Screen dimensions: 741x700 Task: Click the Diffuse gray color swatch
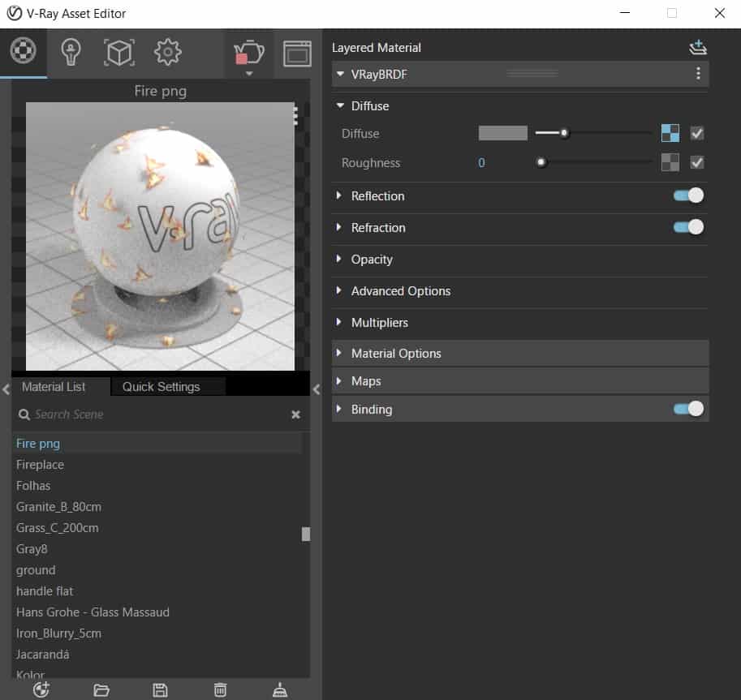click(502, 133)
